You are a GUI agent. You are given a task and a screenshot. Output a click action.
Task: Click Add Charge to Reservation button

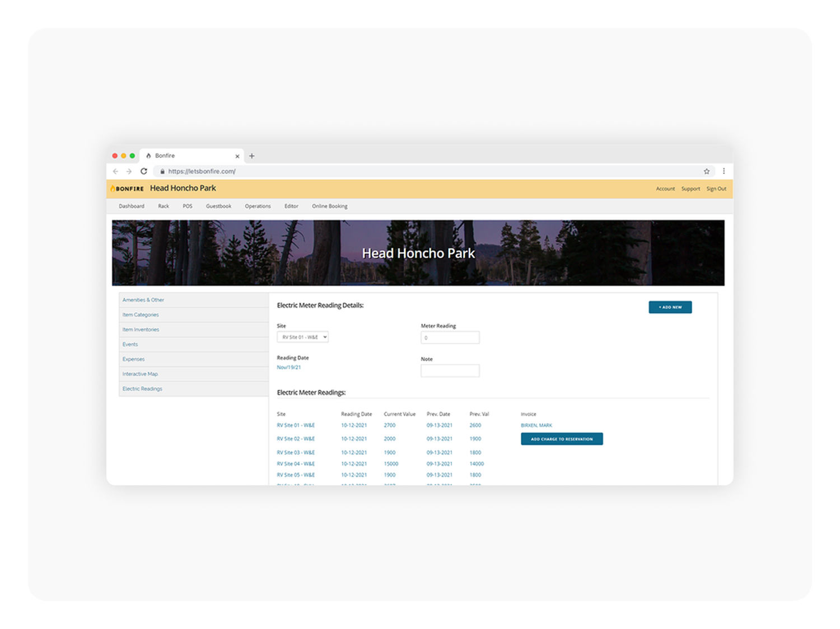point(562,439)
